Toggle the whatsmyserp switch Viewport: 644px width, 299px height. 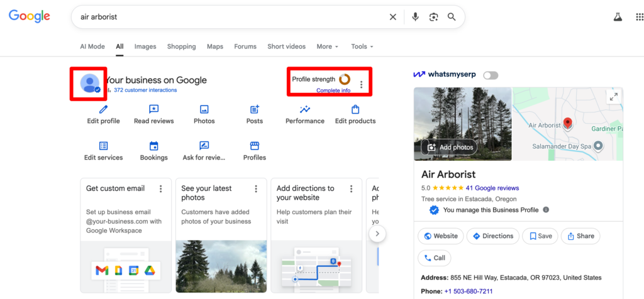pyautogui.click(x=491, y=75)
